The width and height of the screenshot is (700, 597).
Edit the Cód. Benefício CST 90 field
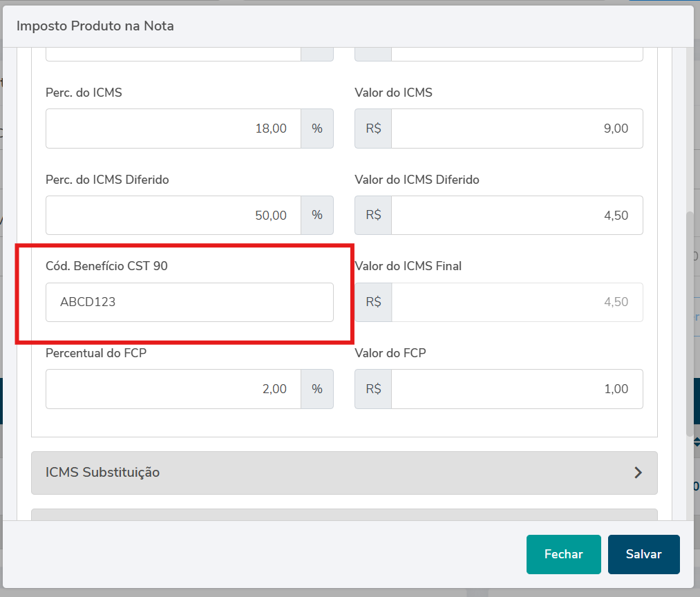[x=189, y=302]
